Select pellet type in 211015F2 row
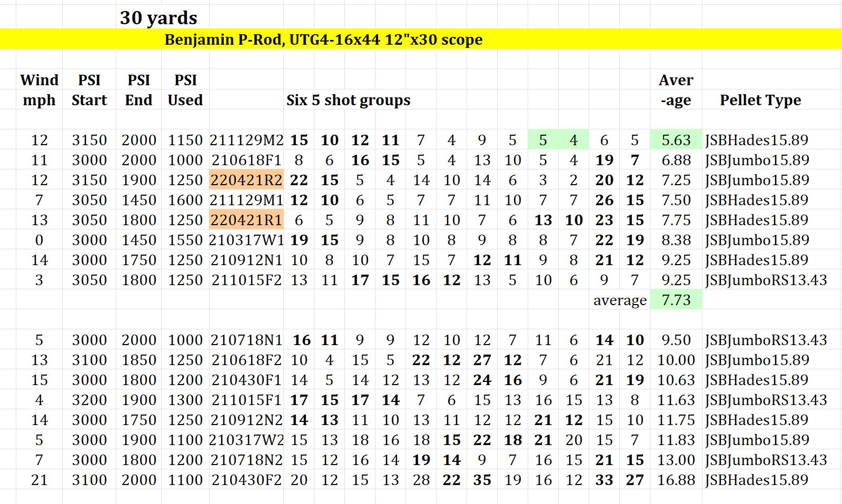842x504 pixels. point(766,280)
